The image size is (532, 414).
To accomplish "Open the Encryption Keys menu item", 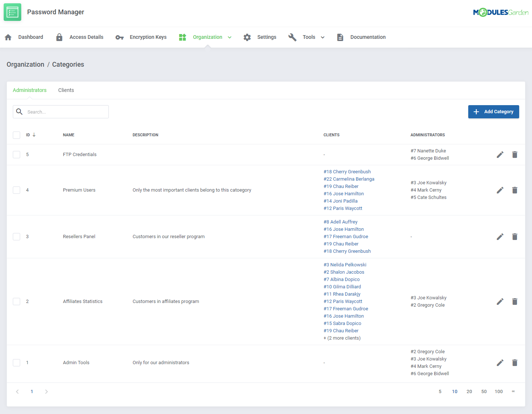I will pos(148,37).
